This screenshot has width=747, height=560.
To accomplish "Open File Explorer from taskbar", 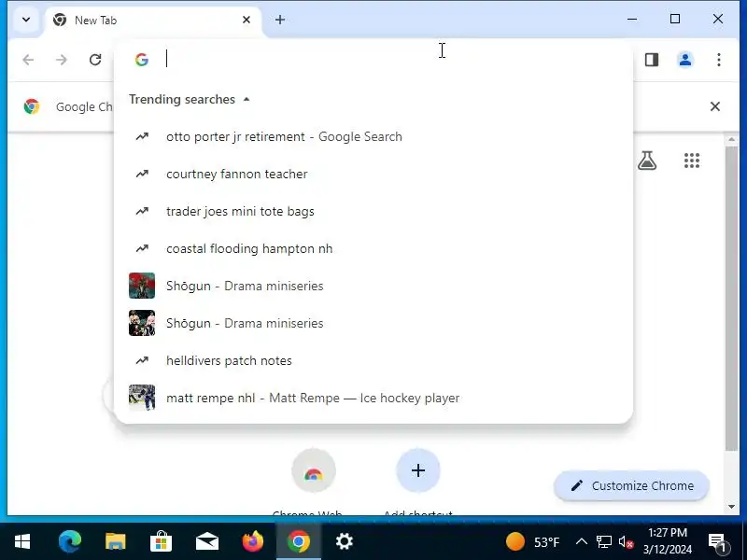I will point(115,541).
